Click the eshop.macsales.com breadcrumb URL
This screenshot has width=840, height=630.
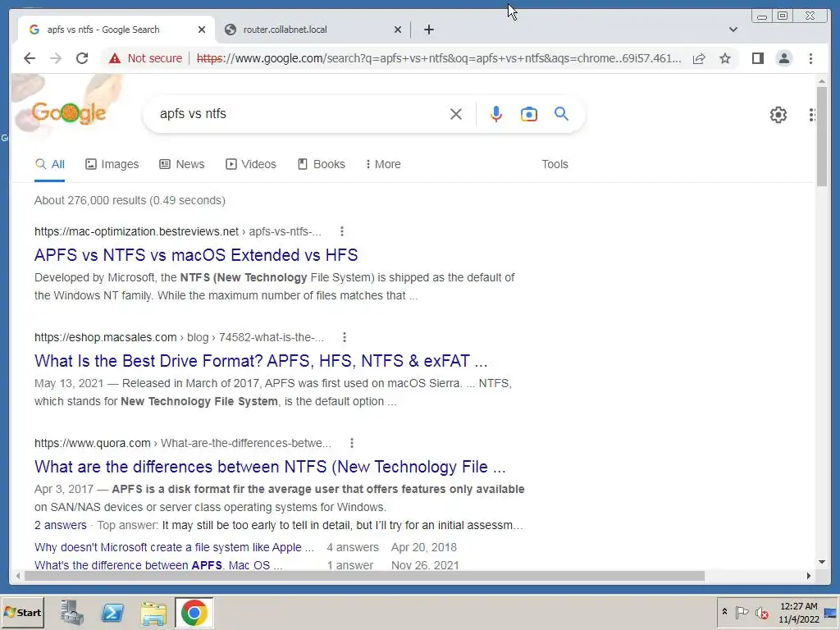coord(179,337)
